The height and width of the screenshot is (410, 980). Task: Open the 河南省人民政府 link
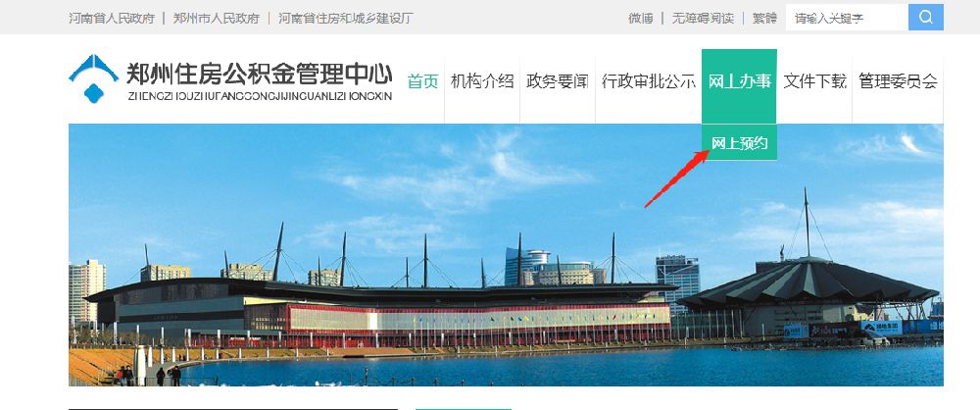(x=112, y=19)
